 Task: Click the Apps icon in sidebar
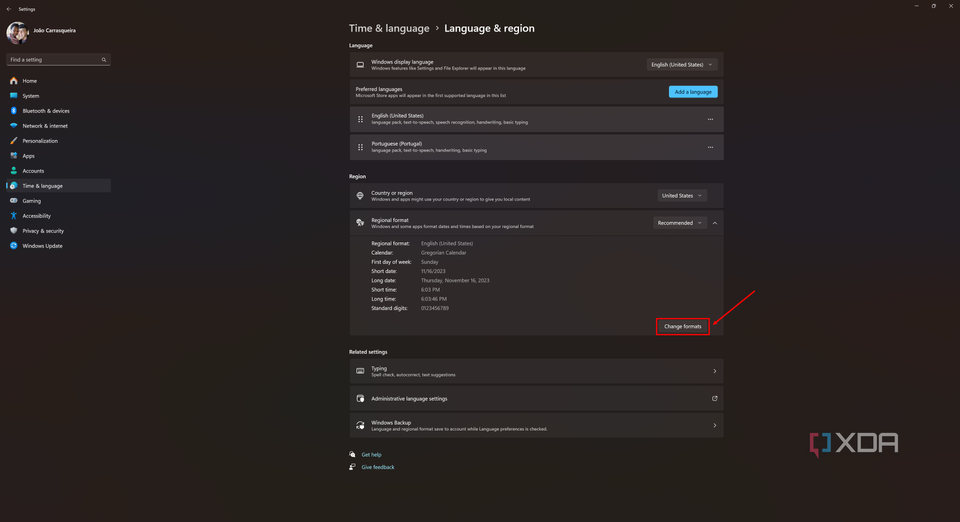(x=13, y=155)
